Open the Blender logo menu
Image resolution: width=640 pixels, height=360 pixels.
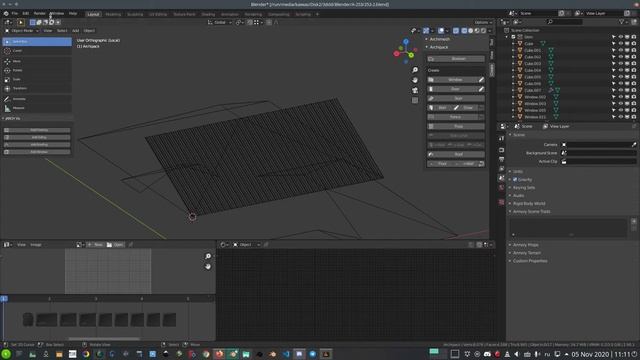pos(6,13)
